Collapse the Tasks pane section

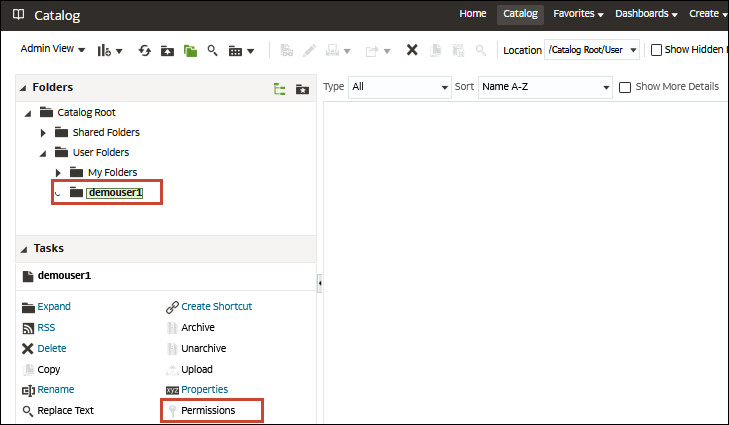[x=24, y=250]
